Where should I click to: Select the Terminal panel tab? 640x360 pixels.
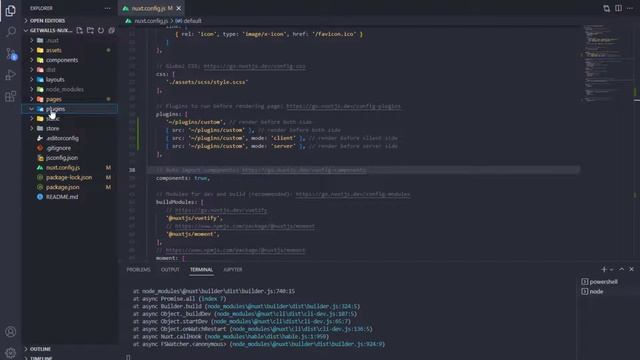coord(201,269)
